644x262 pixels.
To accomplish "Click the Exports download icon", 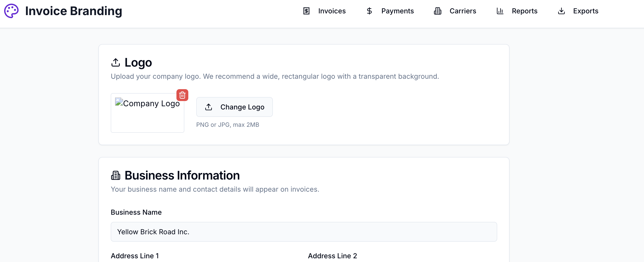I will (x=561, y=11).
